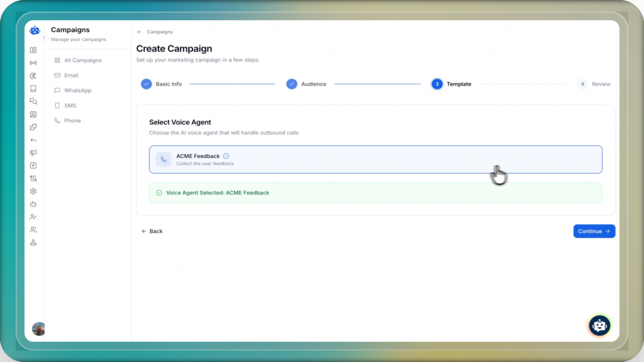Open the dashboard layout icon in sidebar

point(33,50)
